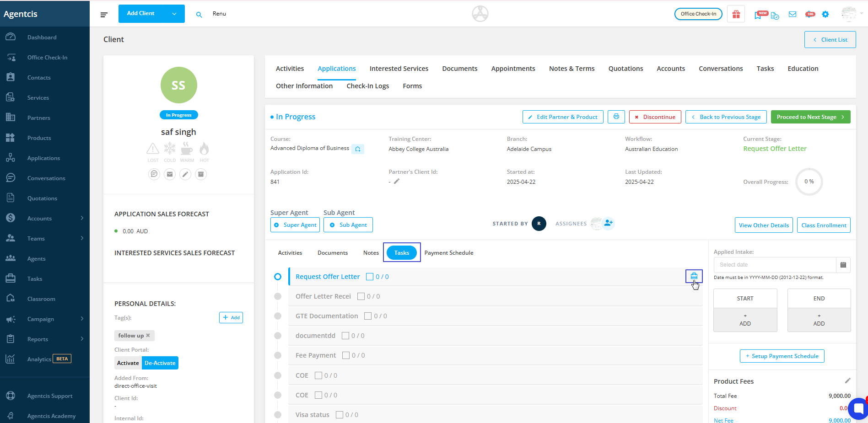The height and width of the screenshot is (423, 868).
Task: Click Setup Payment Schedule button
Action: pyautogui.click(x=782, y=356)
